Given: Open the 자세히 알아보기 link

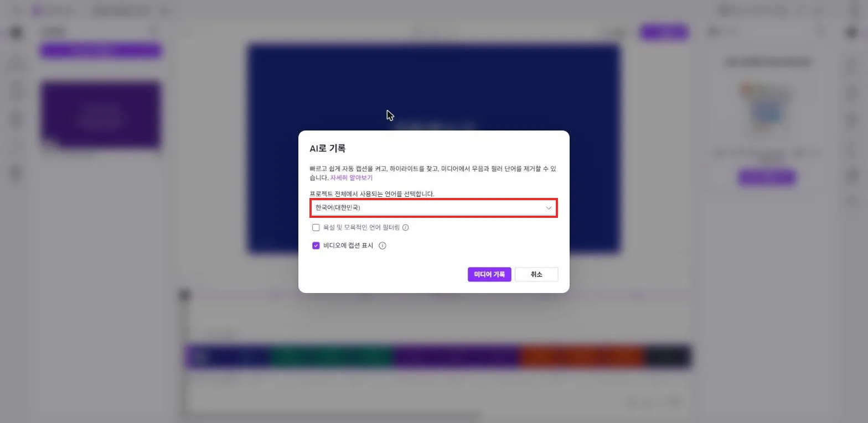Looking at the screenshot, I should click(x=352, y=178).
